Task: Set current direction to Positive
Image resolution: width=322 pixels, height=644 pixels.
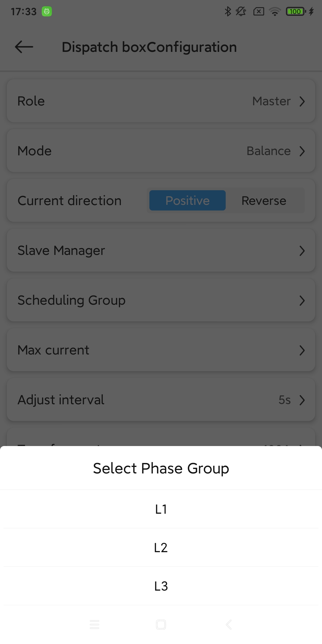Action: click(x=187, y=201)
